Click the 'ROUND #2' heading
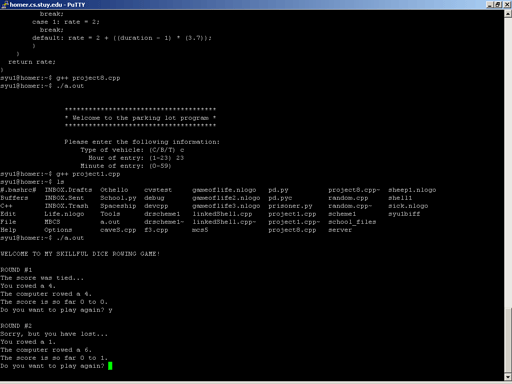This screenshot has height=384, width=512. [16, 326]
